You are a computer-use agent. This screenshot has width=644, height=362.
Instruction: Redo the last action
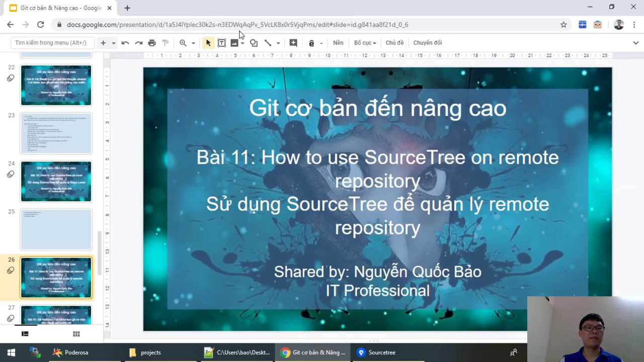pos(138,43)
